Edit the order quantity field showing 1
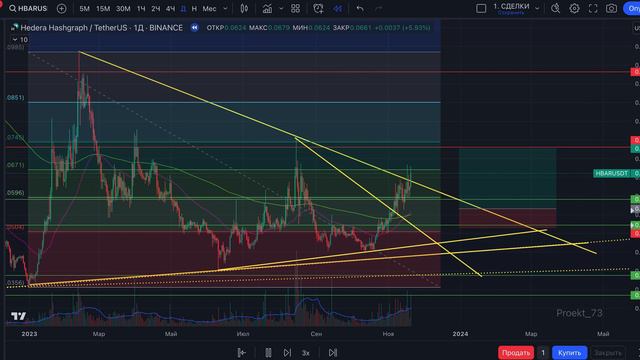640x360 pixels. (x=543, y=353)
